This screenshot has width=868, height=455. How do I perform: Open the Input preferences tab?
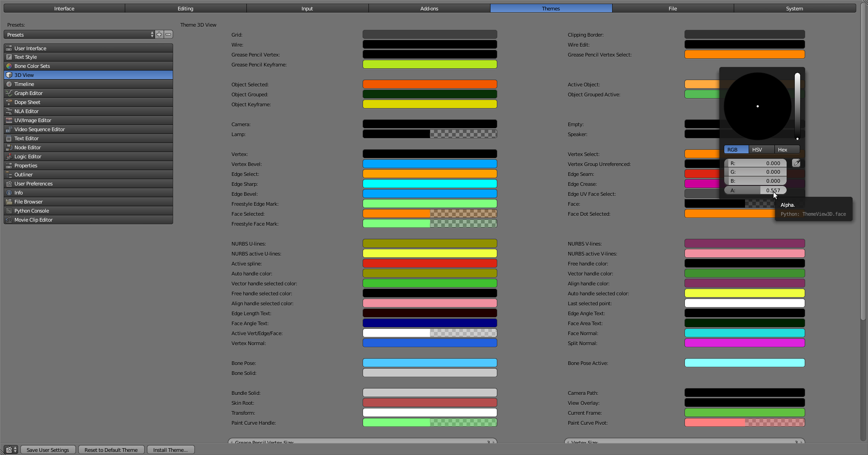[x=307, y=9]
